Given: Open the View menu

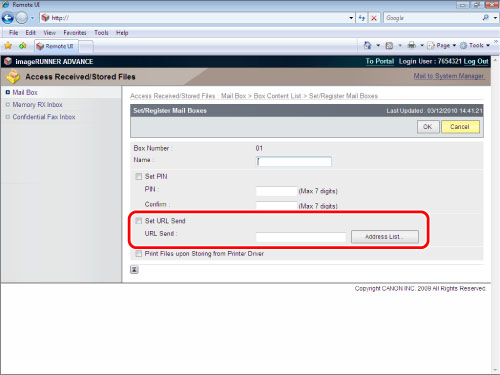Looking at the screenshot, I should (49, 33).
